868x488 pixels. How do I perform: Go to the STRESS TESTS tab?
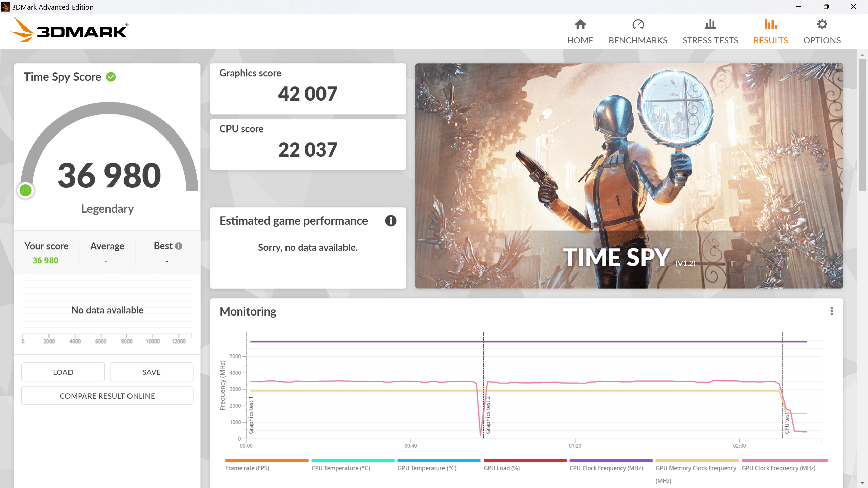[x=710, y=40]
